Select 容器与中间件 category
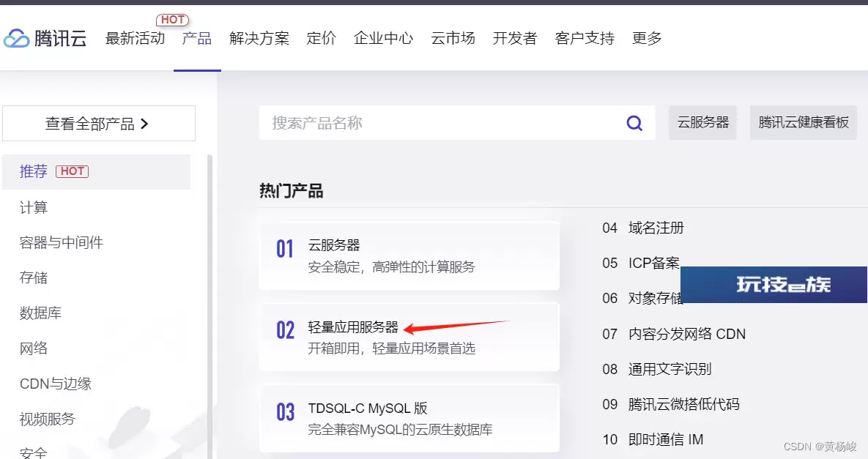This screenshot has width=868, height=459. point(62,242)
